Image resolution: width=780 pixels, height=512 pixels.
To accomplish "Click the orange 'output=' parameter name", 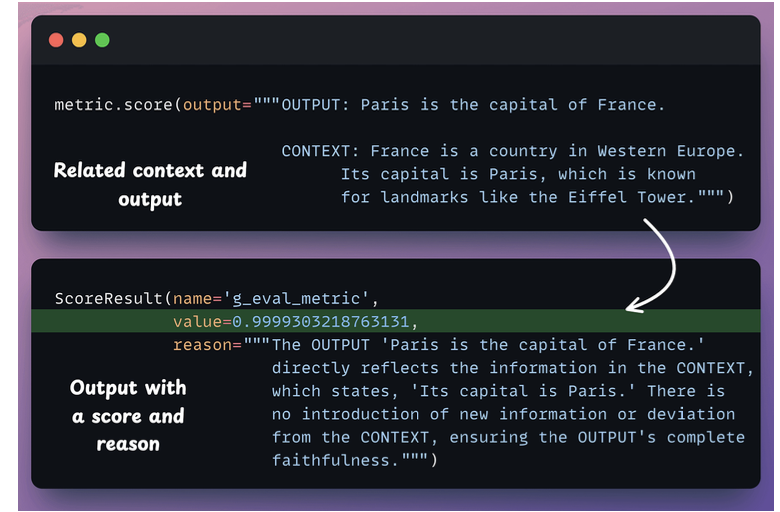I will click(213, 105).
